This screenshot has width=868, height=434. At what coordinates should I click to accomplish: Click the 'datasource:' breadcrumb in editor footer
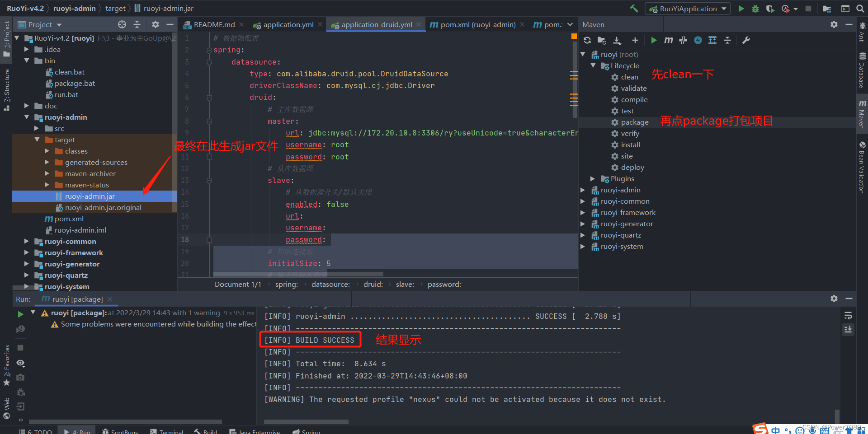[330, 284]
